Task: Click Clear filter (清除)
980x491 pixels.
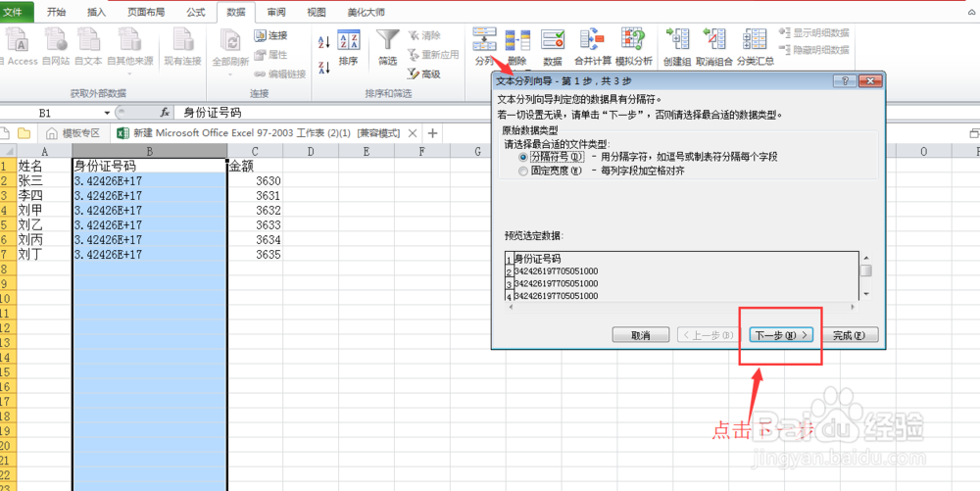Action: coord(424,35)
